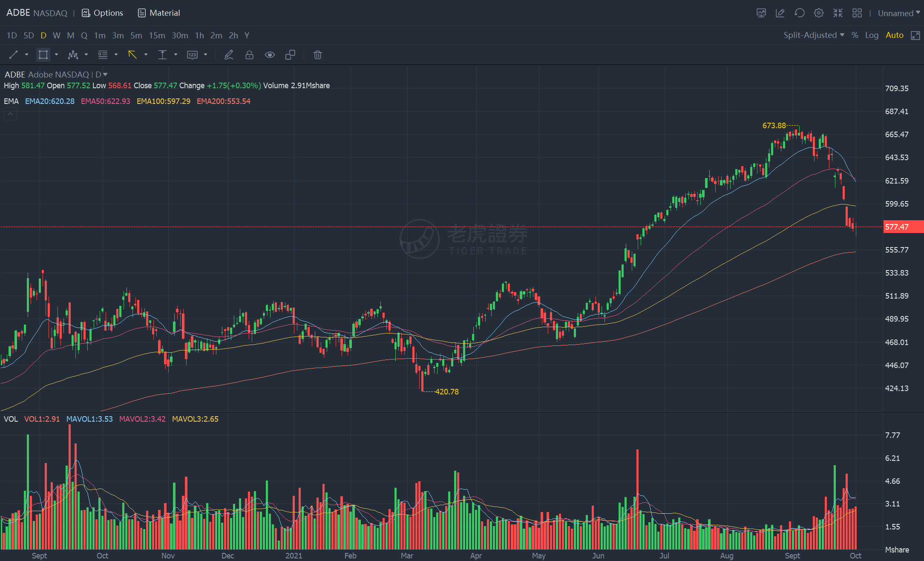This screenshot has width=924, height=561.
Task: Select the trend line drawing tool
Action: point(13,55)
